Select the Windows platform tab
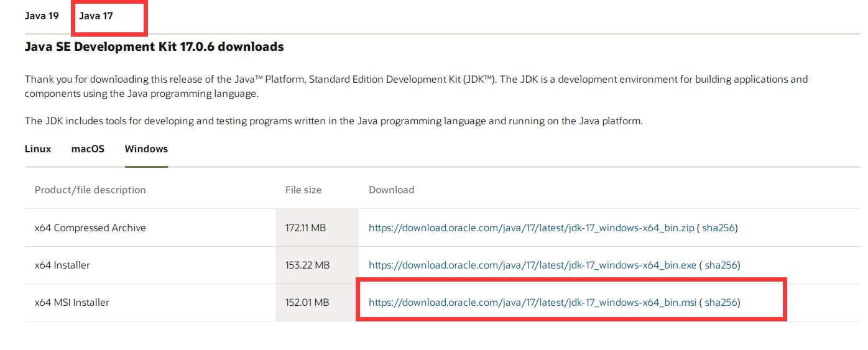868x350 pixels. [x=146, y=149]
